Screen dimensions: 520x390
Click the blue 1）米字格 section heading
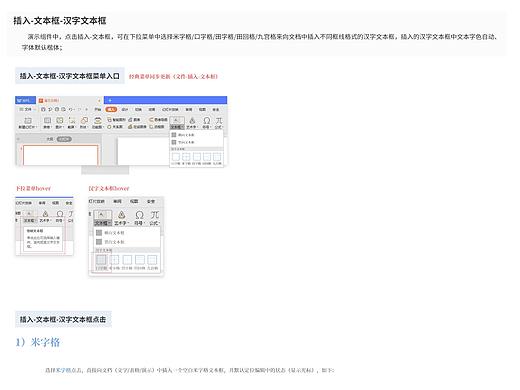pyautogui.click(x=38, y=342)
